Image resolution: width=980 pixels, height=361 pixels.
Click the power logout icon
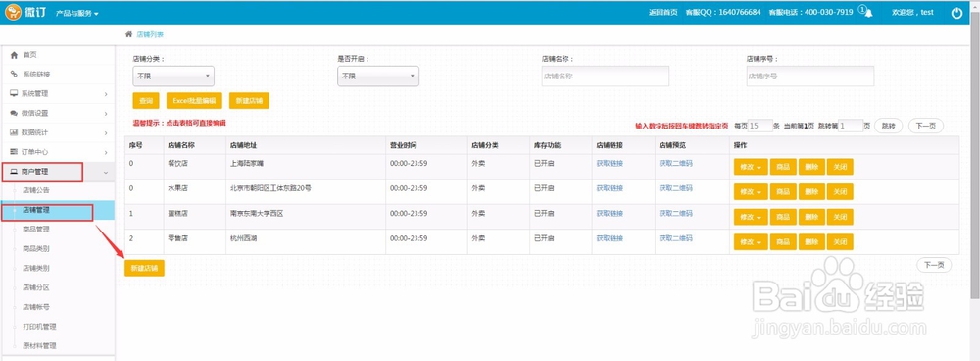pos(956,13)
